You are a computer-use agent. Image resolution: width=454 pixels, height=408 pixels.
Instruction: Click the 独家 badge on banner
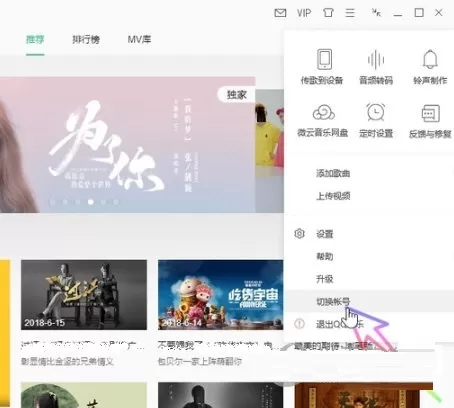236,95
